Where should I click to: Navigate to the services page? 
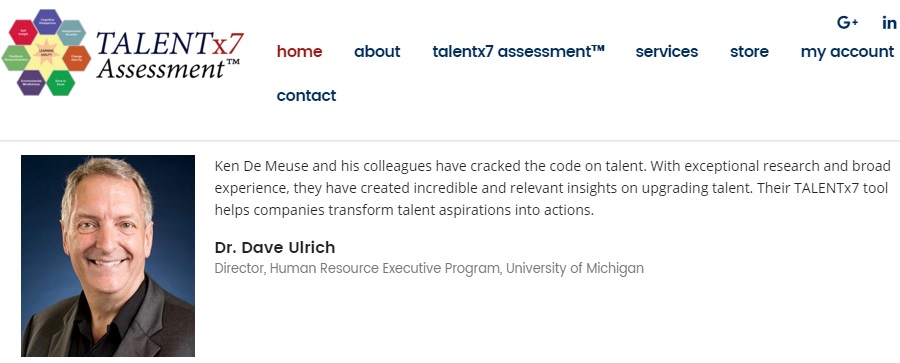(x=667, y=52)
